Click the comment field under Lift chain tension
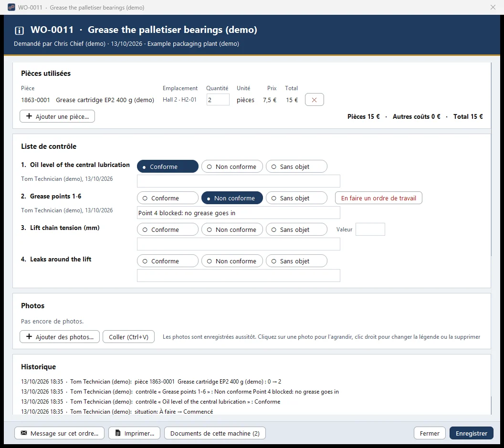 (239, 244)
